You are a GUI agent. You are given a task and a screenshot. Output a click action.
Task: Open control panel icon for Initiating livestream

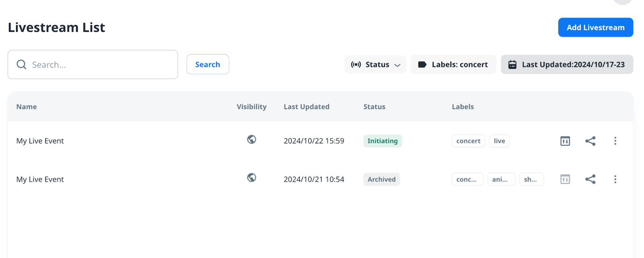click(565, 141)
